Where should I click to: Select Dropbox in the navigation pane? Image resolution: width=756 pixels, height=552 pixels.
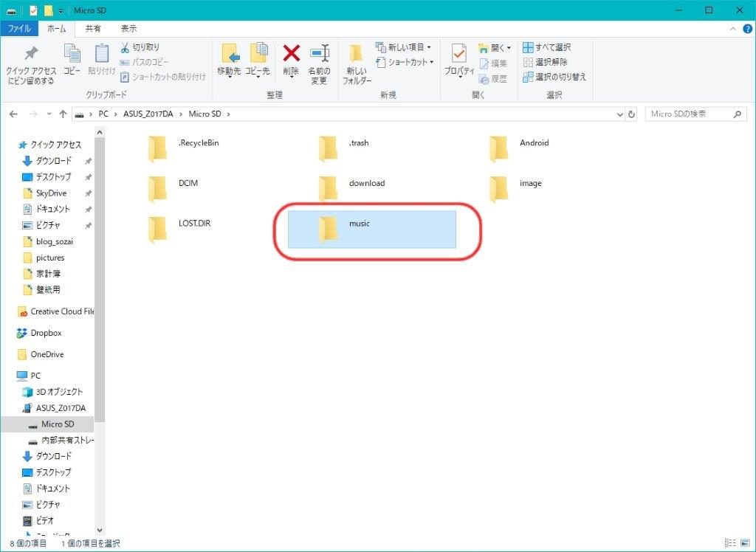tap(46, 333)
